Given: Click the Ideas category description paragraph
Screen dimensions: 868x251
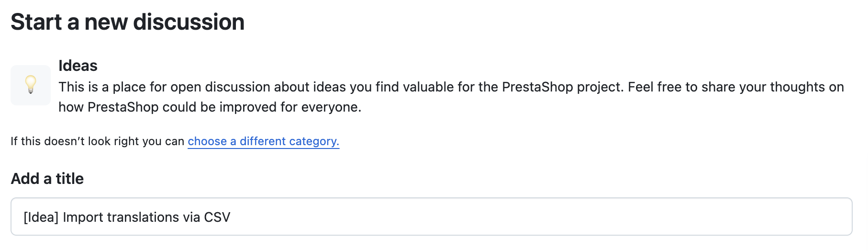Looking at the screenshot, I should tap(451, 97).
